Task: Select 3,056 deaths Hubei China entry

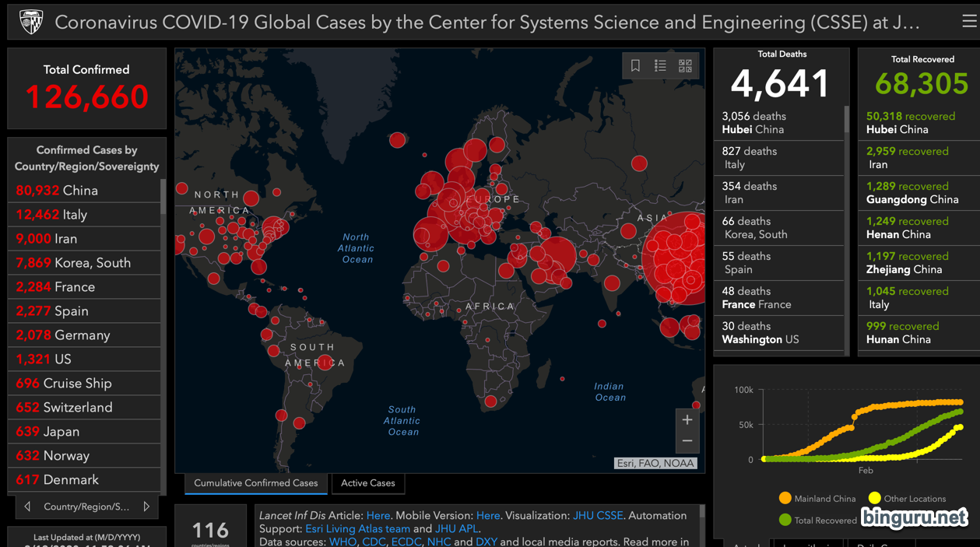Action: (x=779, y=123)
